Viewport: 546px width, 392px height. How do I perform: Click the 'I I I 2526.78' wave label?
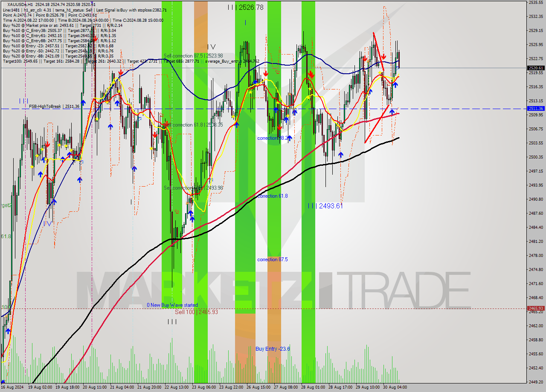point(245,7)
